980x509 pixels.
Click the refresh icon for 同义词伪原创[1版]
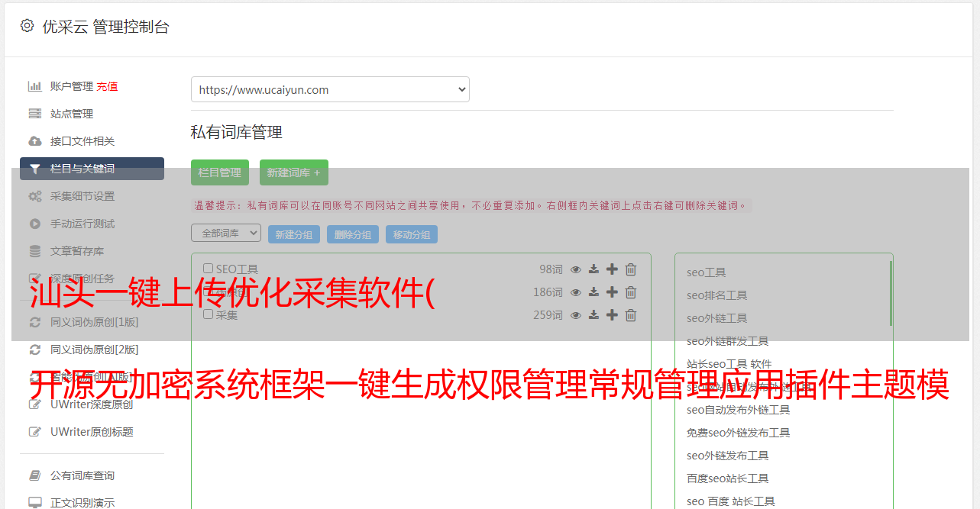[35, 322]
